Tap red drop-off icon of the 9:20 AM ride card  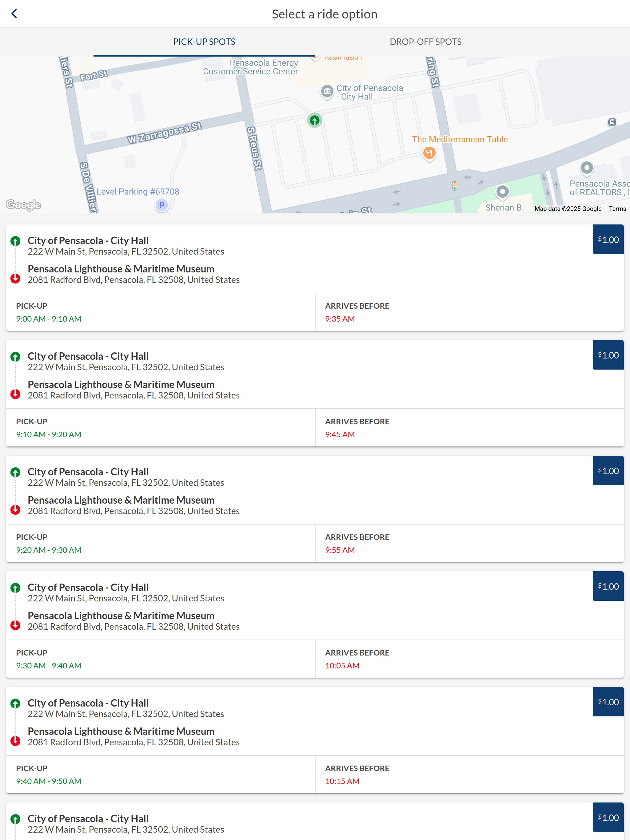16,509
